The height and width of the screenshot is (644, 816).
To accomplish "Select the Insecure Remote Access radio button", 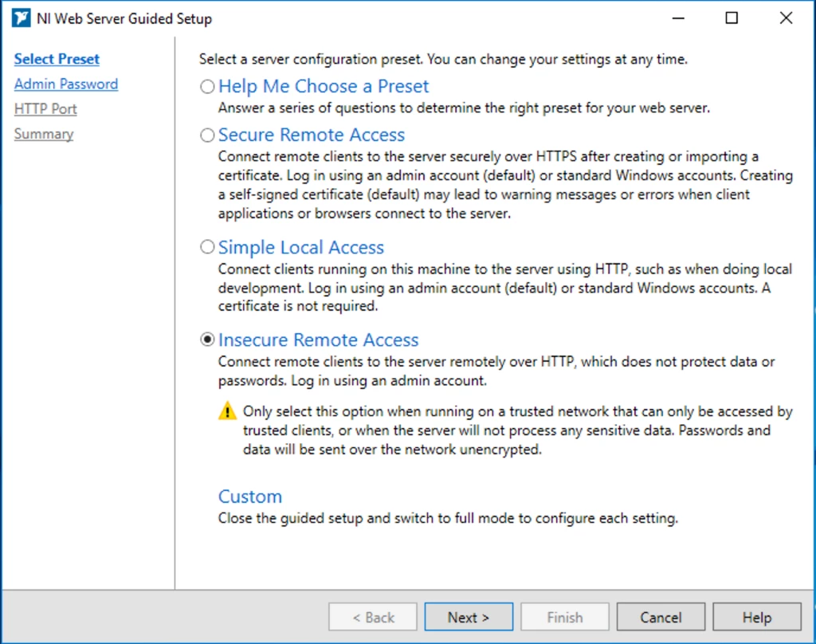I will click(207, 340).
